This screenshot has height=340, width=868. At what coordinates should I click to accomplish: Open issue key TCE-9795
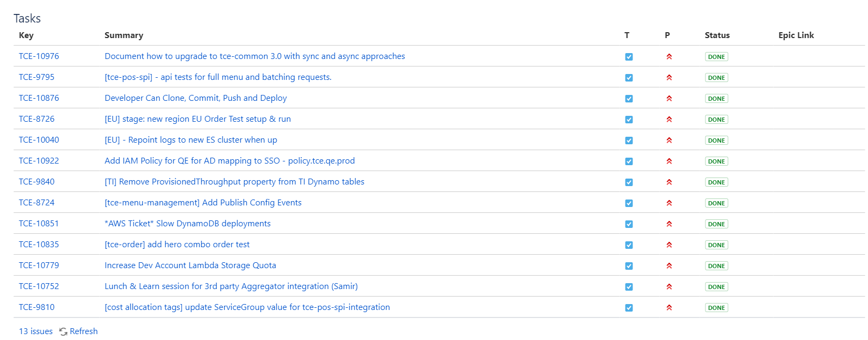tap(36, 77)
